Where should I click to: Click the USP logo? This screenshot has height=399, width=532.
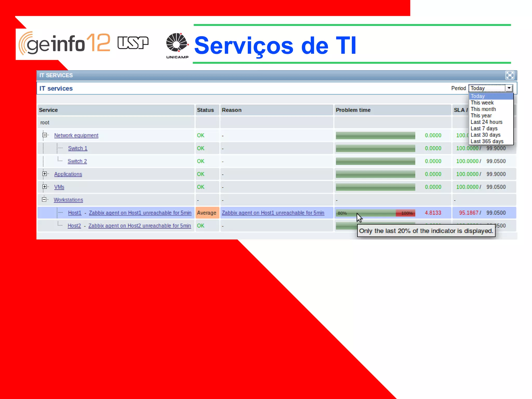(133, 43)
